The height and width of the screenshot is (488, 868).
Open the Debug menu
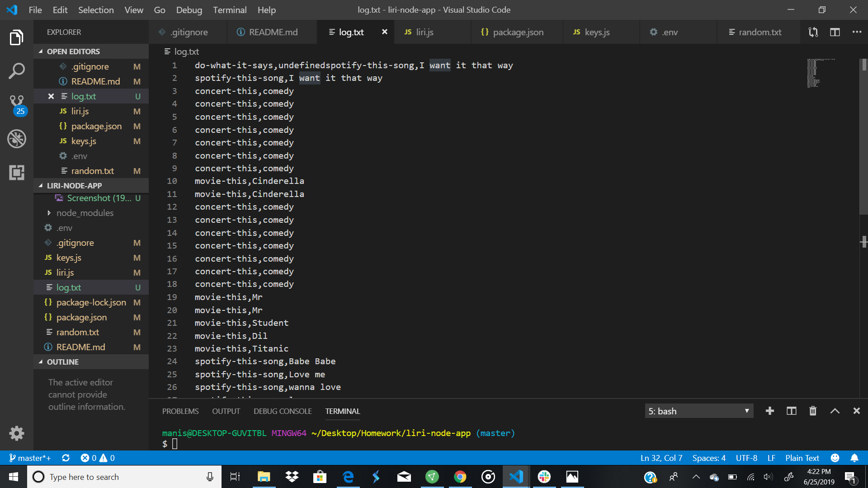pyautogui.click(x=189, y=9)
